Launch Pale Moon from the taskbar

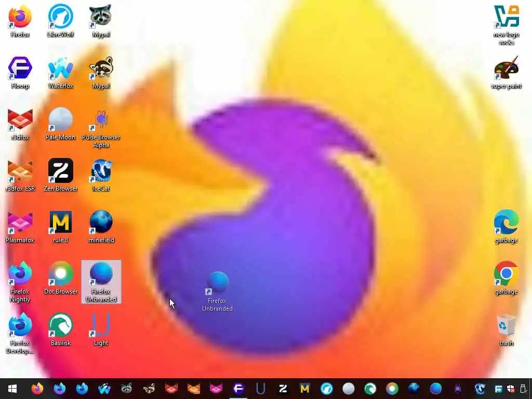tap(349, 389)
